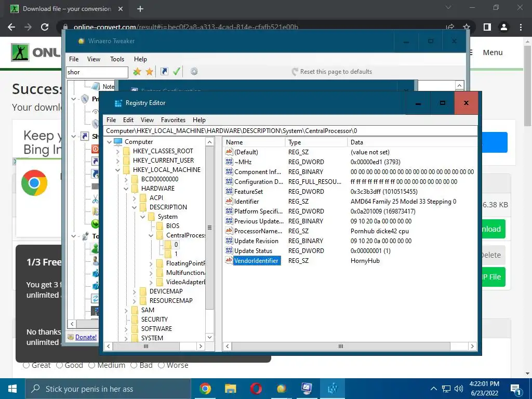Image resolution: width=532 pixels, height=399 pixels.
Task: Select the Great rating radio button
Action: (26, 365)
